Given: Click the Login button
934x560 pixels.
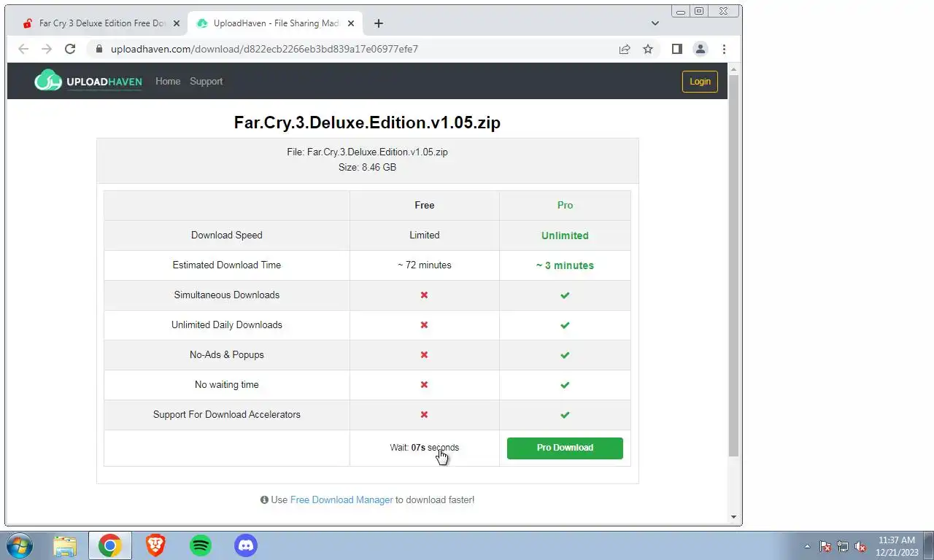Looking at the screenshot, I should (700, 81).
